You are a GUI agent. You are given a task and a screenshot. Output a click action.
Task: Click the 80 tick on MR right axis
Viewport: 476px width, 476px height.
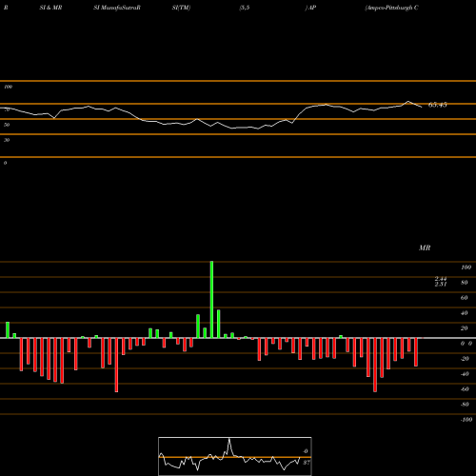[465, 283]
